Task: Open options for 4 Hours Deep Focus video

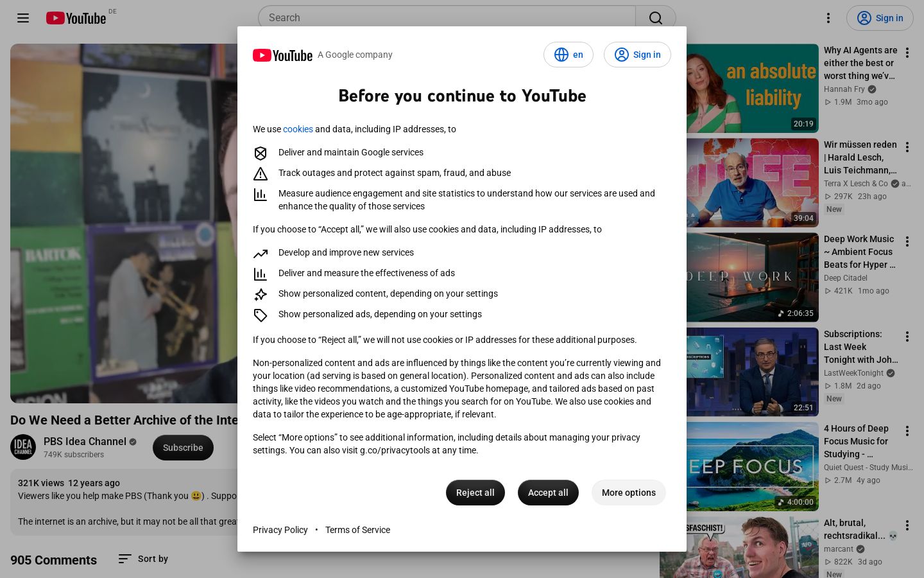Action: [907, 431]
